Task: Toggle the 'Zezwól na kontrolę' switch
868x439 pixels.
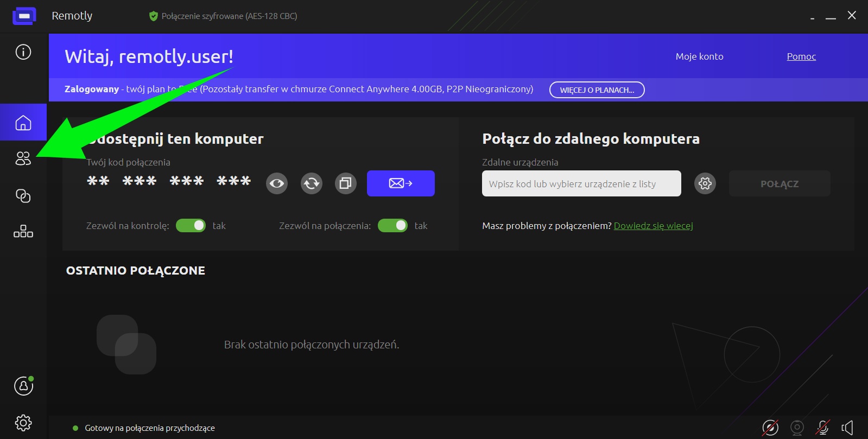Action: pos(191,226)
